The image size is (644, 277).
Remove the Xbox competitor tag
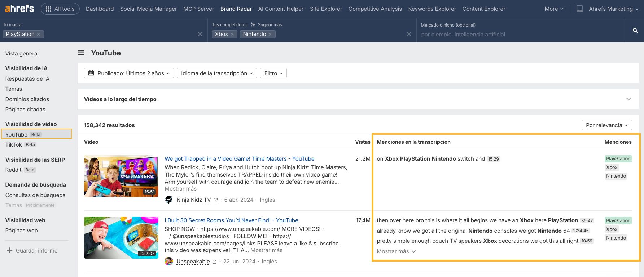[x=232, y=34]
